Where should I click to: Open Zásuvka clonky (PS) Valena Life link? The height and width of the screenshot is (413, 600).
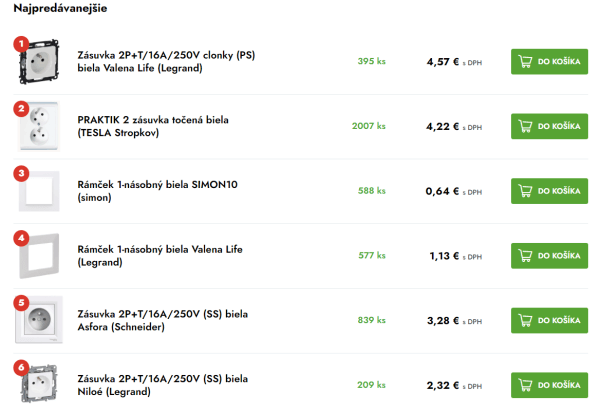(166, 62)
